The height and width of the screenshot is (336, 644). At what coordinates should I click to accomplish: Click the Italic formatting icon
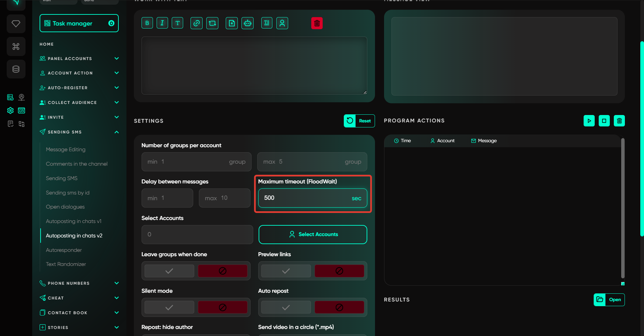pos(162,23)
